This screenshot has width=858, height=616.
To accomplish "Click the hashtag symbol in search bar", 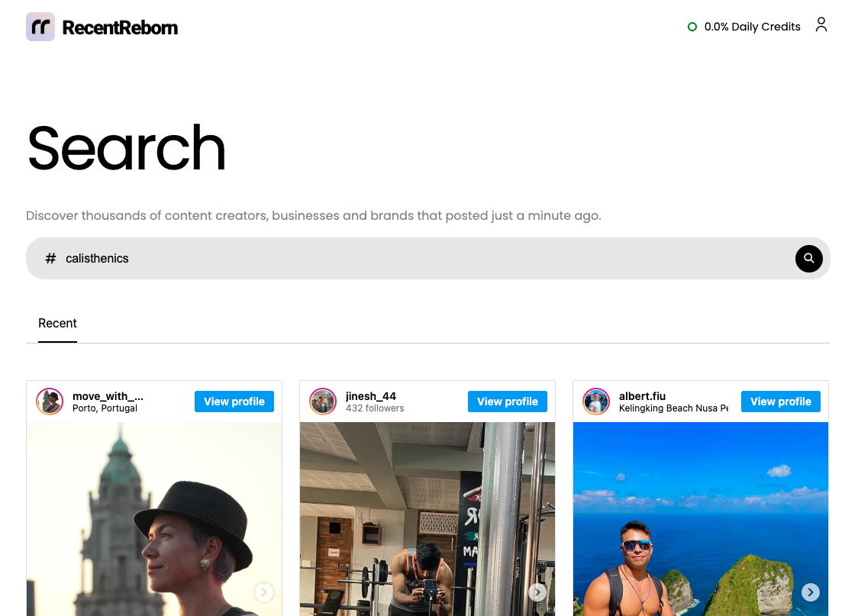I will coord(50,258).
